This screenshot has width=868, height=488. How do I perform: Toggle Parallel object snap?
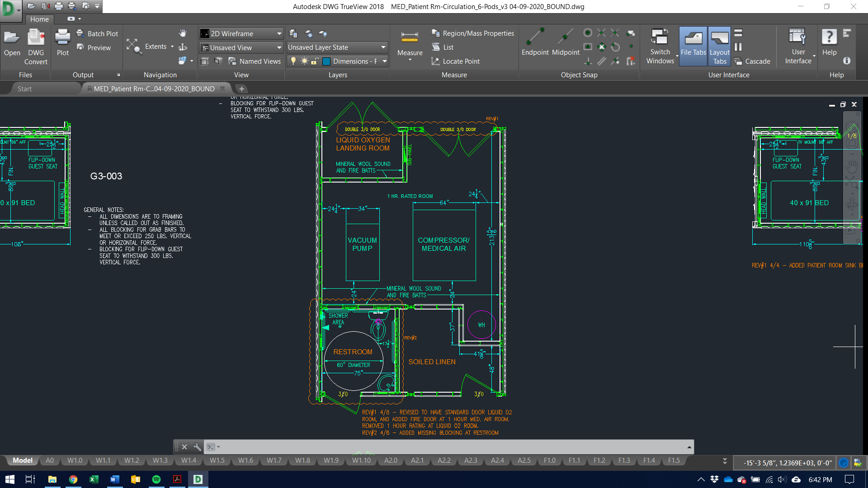pyautogui.click(x=602, y=61)
